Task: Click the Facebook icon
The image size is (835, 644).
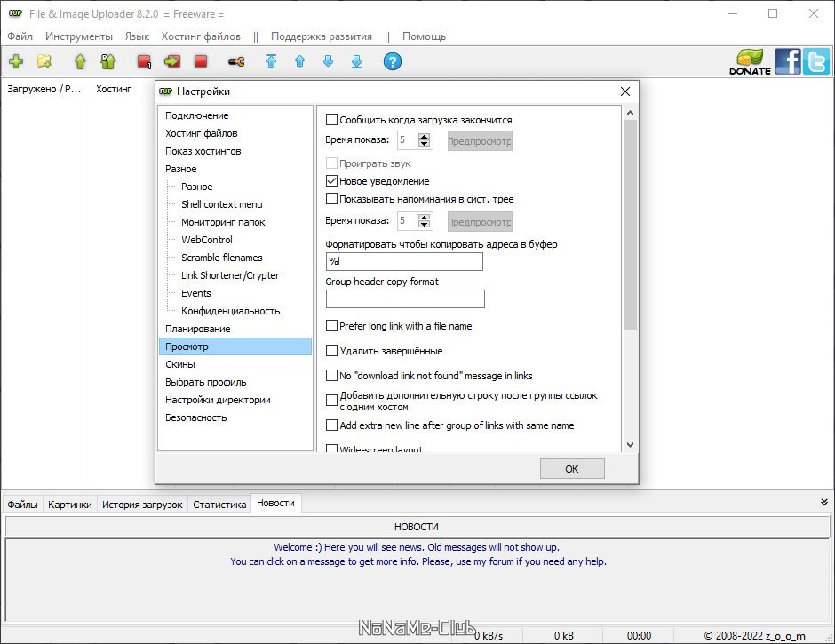Action: tap(788, 61)
